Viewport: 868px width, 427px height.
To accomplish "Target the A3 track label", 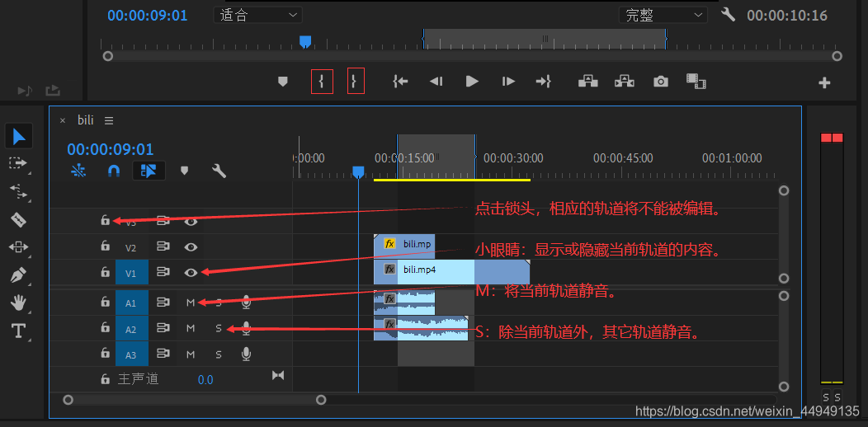I will (132, 354).
